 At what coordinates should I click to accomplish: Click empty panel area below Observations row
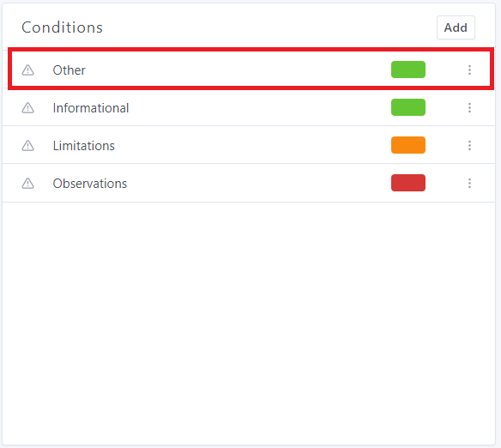click(x=249, y=323)
